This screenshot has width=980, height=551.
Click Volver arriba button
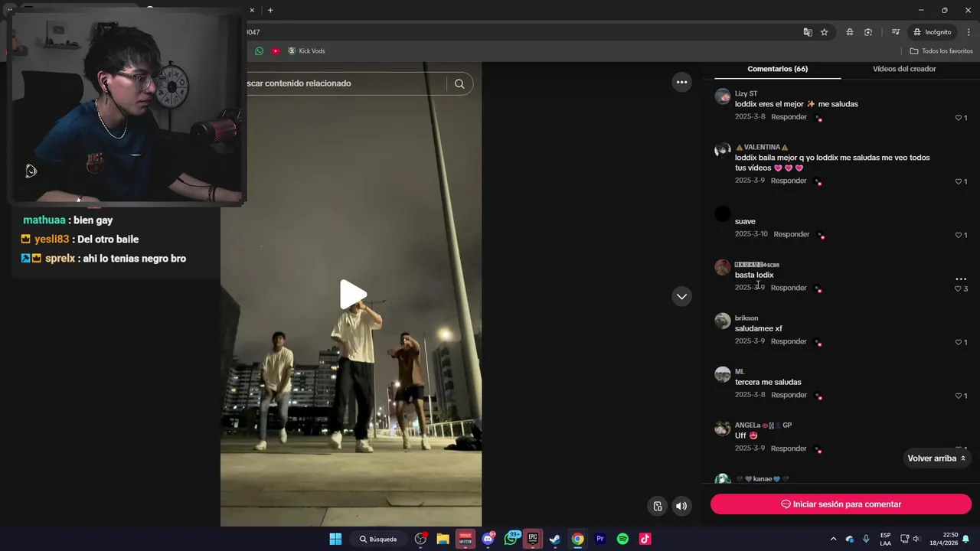(x=936, y=458)
